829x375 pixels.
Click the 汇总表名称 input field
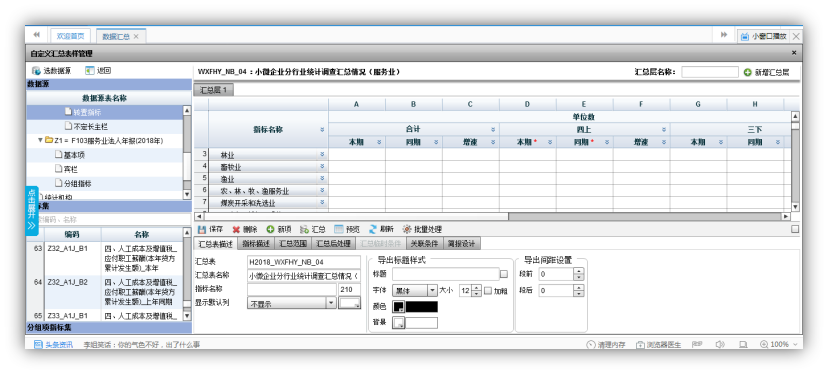click(303, 276)
